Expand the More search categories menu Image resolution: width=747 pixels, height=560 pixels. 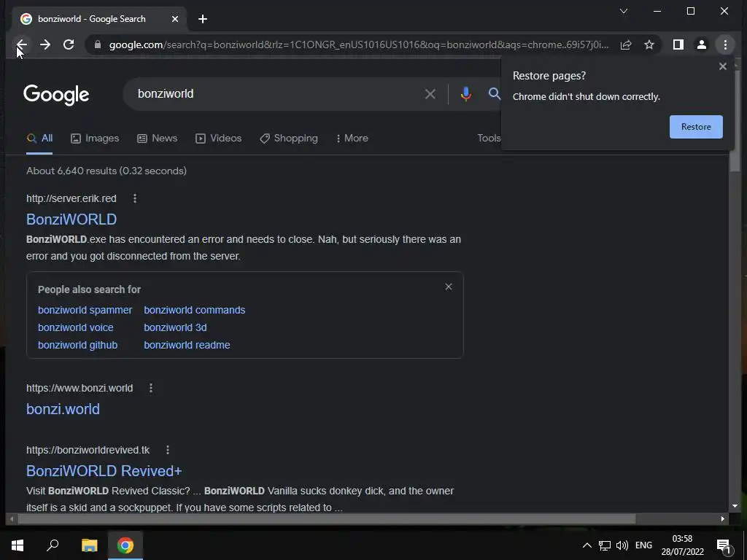352,138
